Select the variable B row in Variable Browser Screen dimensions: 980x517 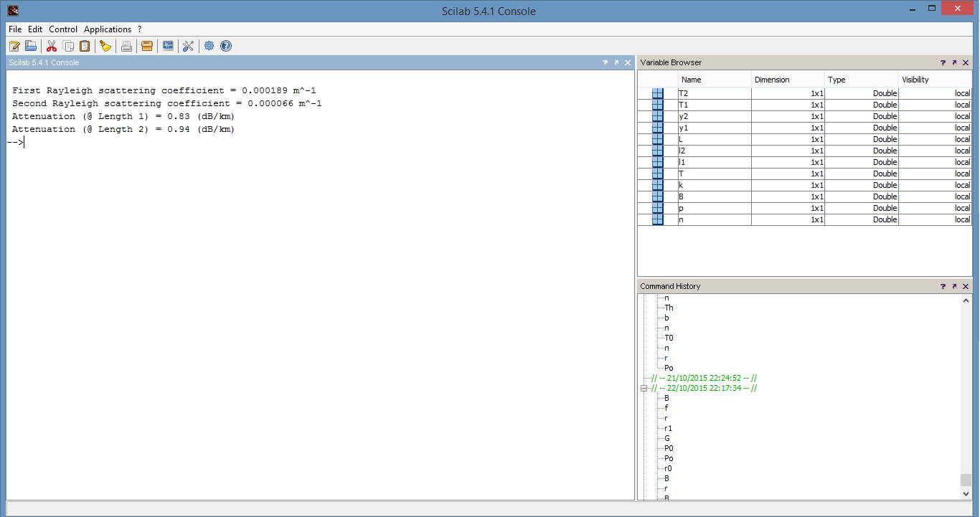click(x=804, y=196)
